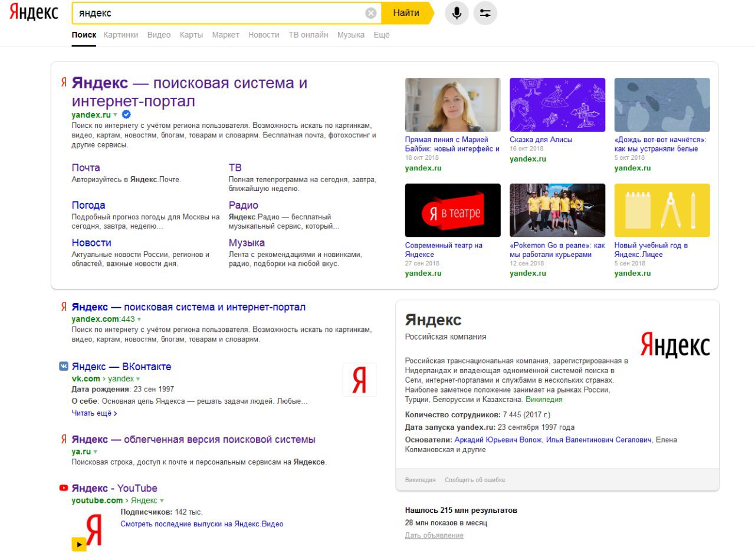755x560 pixels.
Task: Open 'Дождь вот-вот начнётся' grey-blue thumbnail
Action: 662,104
